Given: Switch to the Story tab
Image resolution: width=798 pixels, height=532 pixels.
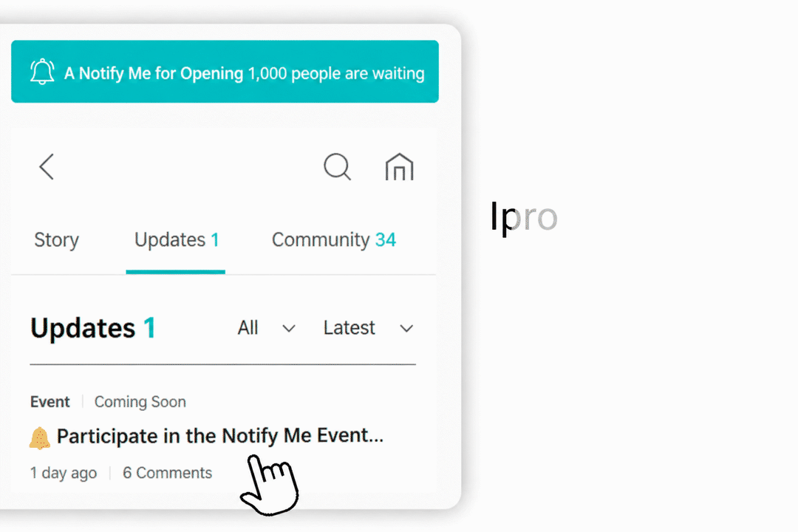Looking at the screenshot, I should coord(56,240).
